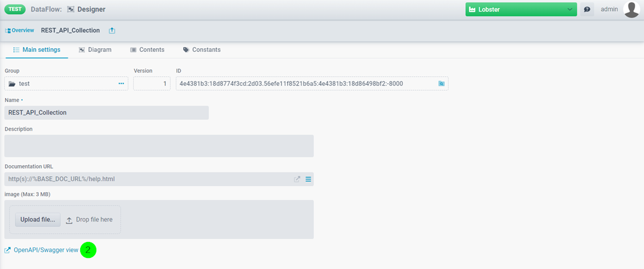Click the green TEST environment badge

tap(15, 9)
